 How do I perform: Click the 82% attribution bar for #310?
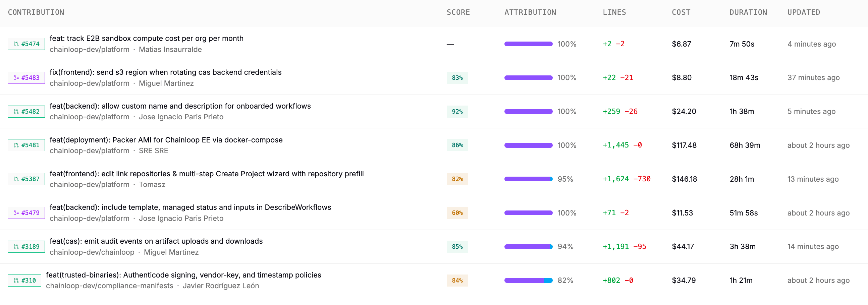click(x=528, y=281)
